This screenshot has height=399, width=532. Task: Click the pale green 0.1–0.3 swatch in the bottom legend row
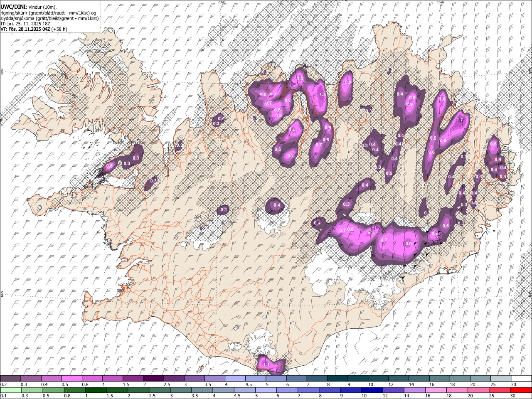pyautogui.click(x=11, y=390)
